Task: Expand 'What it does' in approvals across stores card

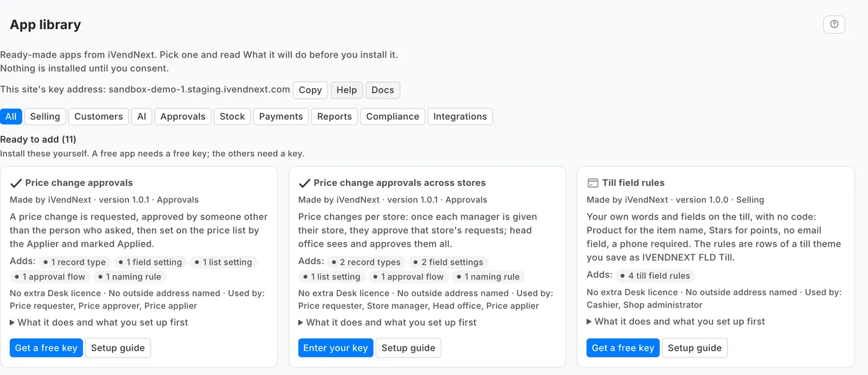Action: click(x=387, y=322)
